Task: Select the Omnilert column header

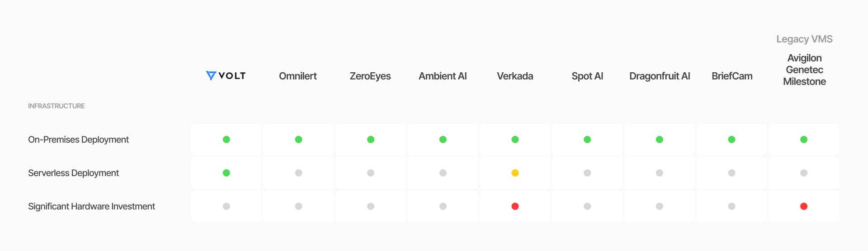Action: point(298,76)
